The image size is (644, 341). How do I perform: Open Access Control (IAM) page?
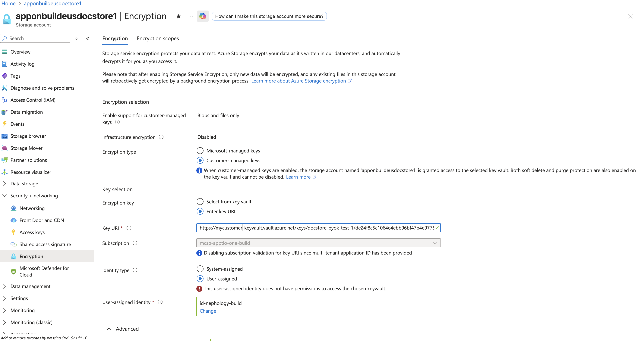point(33,100)
